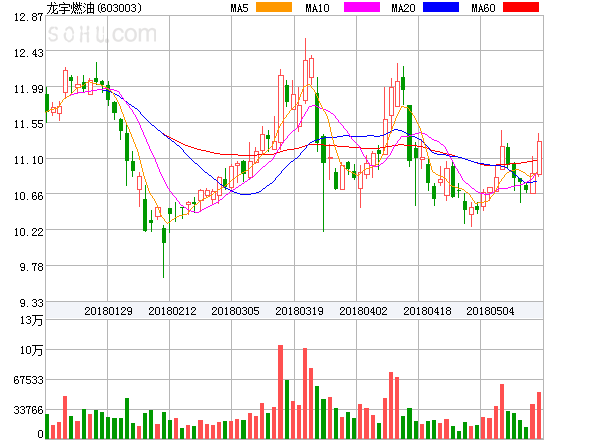Click the 11.55 price axis label

pos(29,124)
